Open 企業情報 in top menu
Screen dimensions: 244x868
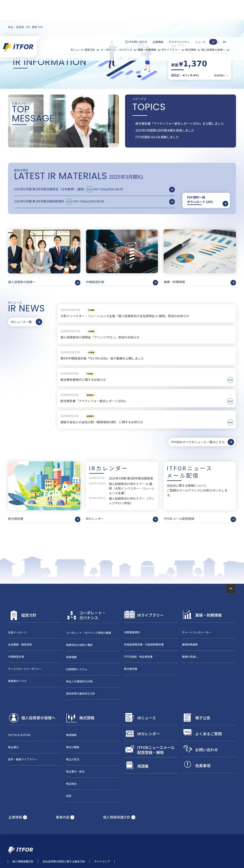point(158,42)
